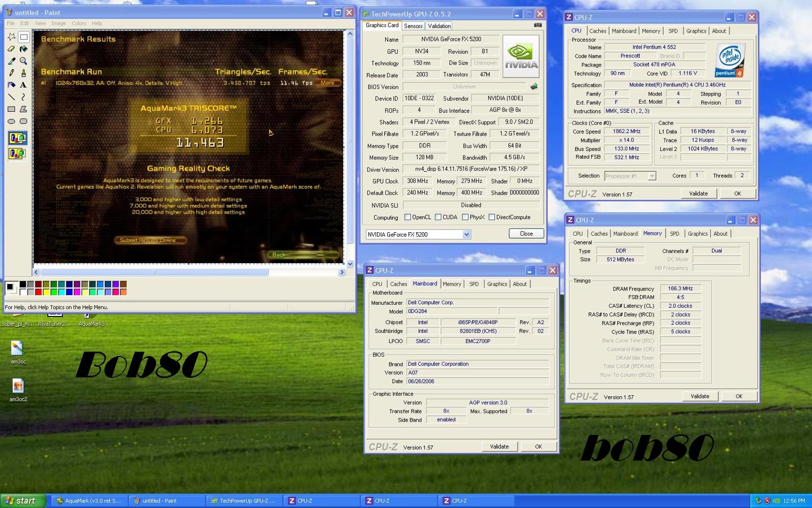Select the Magnifier tool in Paint
Image resolution: width=812 pixels, height=508 pixels.
(23, 61)
